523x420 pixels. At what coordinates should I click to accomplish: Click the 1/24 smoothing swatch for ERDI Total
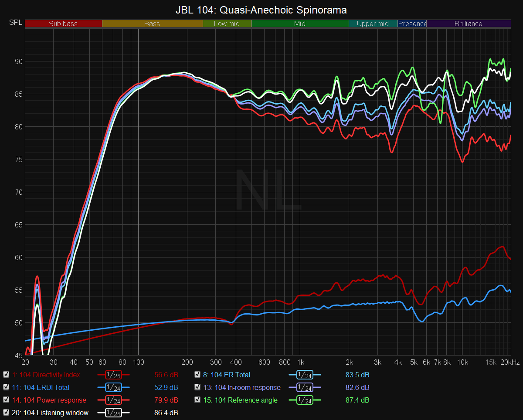pyautogui.click(x=113, y=387)
